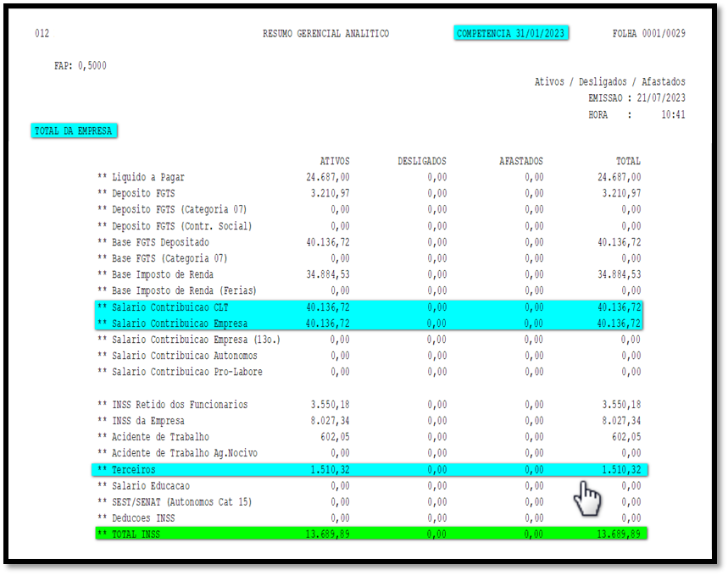Click the 012 code at top left
Image resolution: width=728 pixels, height=575 pixels.
42,33
